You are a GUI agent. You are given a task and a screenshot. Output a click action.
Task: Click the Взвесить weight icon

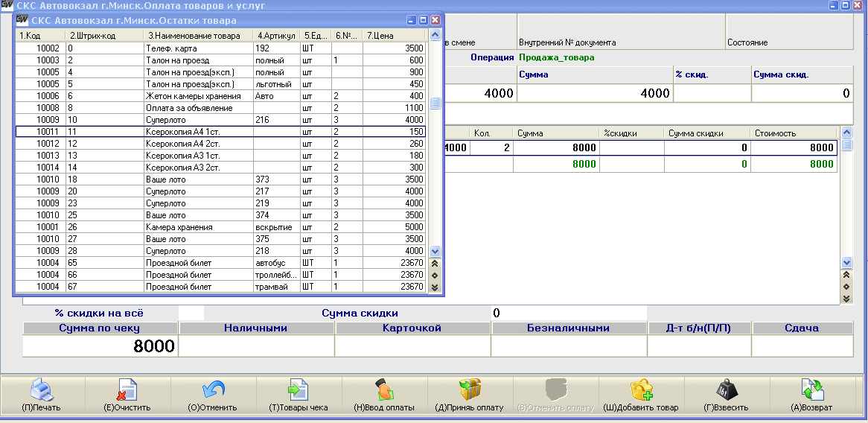(726, 389)
